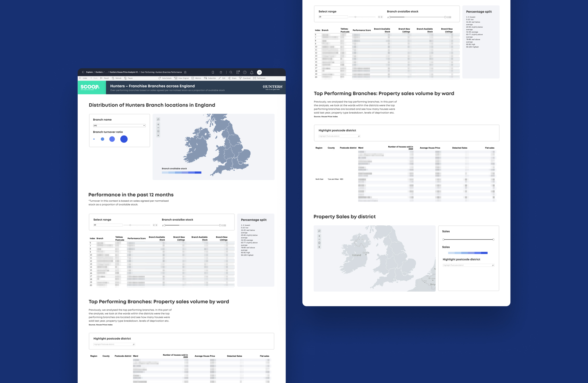Zoom in on the Hunters branch map

(x=158, y=125)
